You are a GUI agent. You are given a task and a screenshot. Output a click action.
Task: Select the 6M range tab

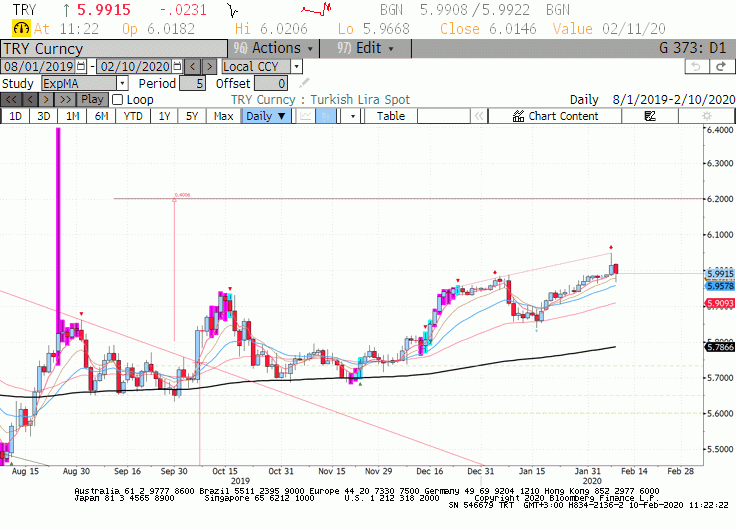[101, 116]
